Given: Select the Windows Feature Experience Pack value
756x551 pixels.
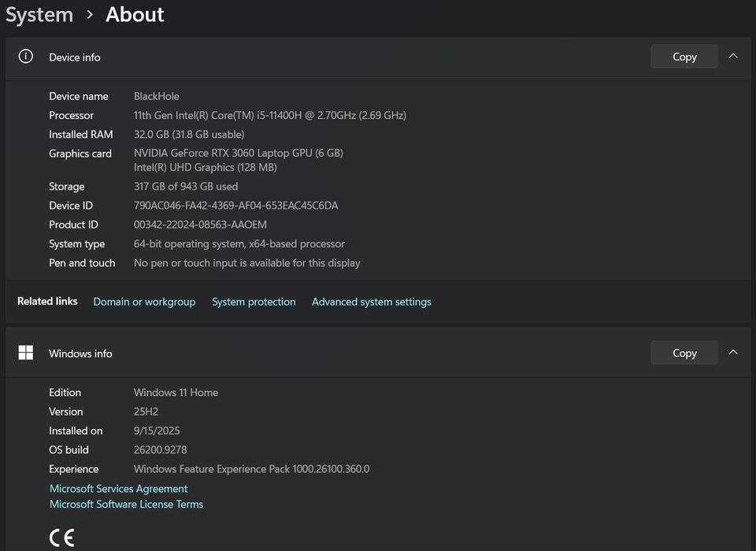Looking at the screenshot, I should [251, 468].
